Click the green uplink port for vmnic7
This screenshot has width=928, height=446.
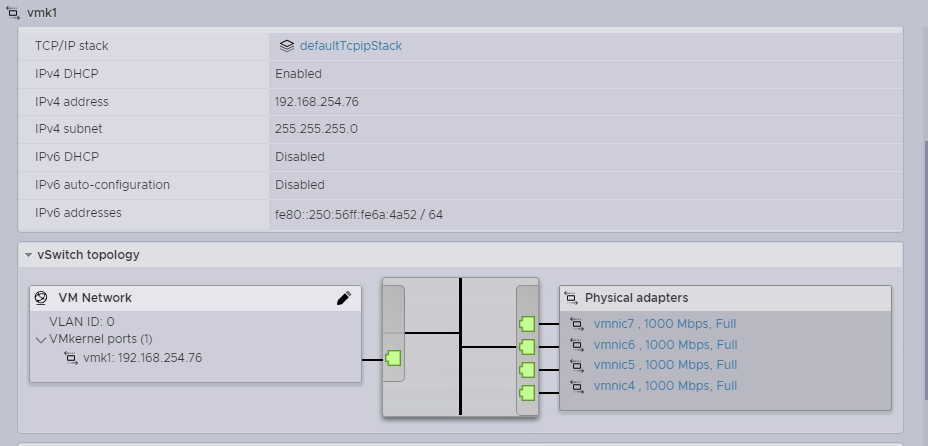pos(527,324)
